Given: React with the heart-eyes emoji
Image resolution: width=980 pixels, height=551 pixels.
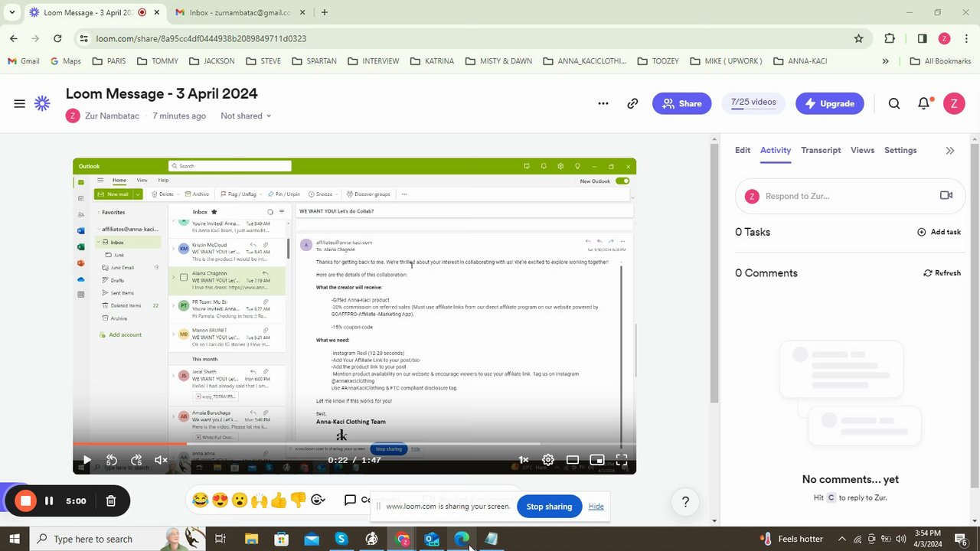Looking at the screenshot, I should pos(220,500).
